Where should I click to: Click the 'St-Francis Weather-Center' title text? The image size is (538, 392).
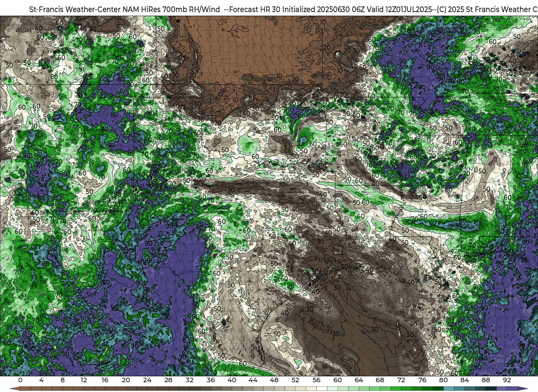pos(75,9)
